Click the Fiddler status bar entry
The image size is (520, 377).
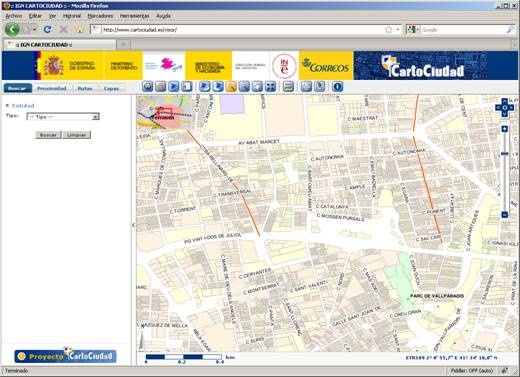[x=472, y=370]
